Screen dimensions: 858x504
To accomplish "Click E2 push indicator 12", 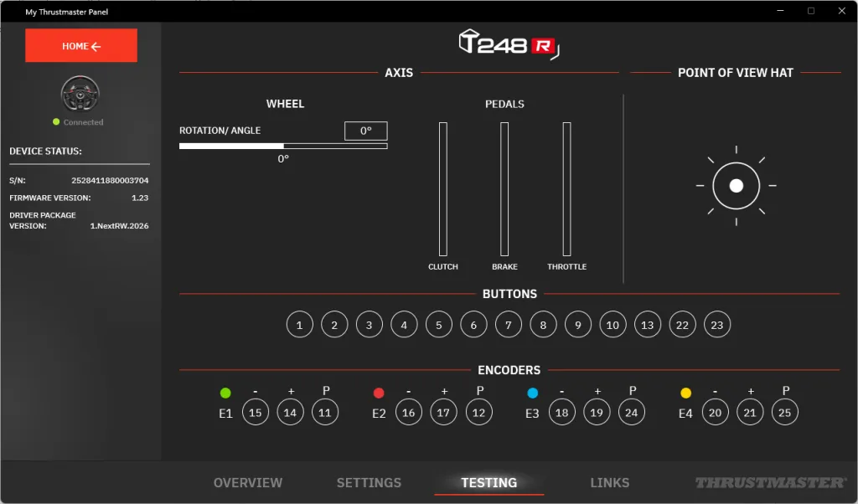I will pos(478,412).
